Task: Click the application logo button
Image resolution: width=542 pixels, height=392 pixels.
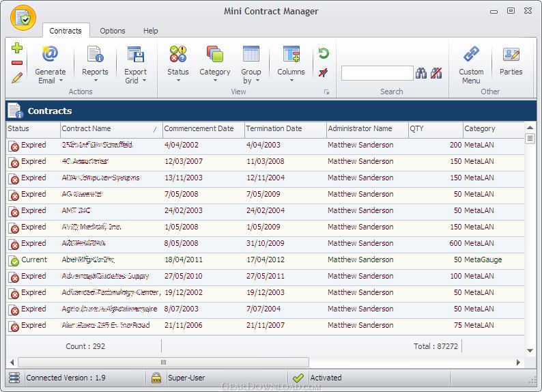Action: (x=23, y=18)
